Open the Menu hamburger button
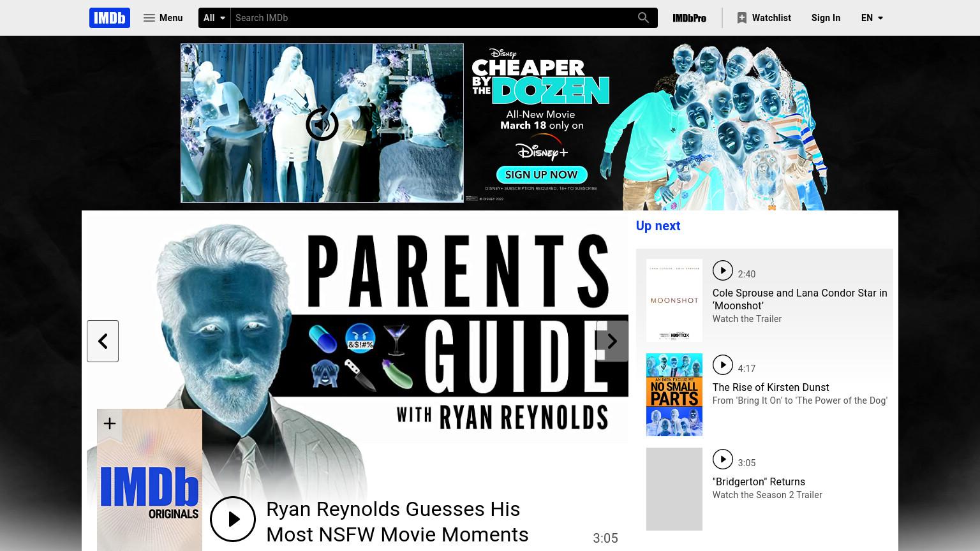The image size is (980, 551). point(163,18)
